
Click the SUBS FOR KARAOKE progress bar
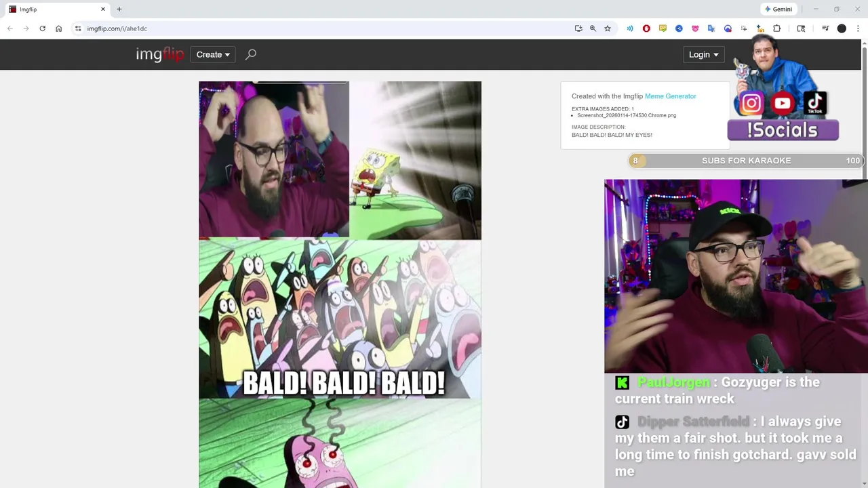(746, 161)
